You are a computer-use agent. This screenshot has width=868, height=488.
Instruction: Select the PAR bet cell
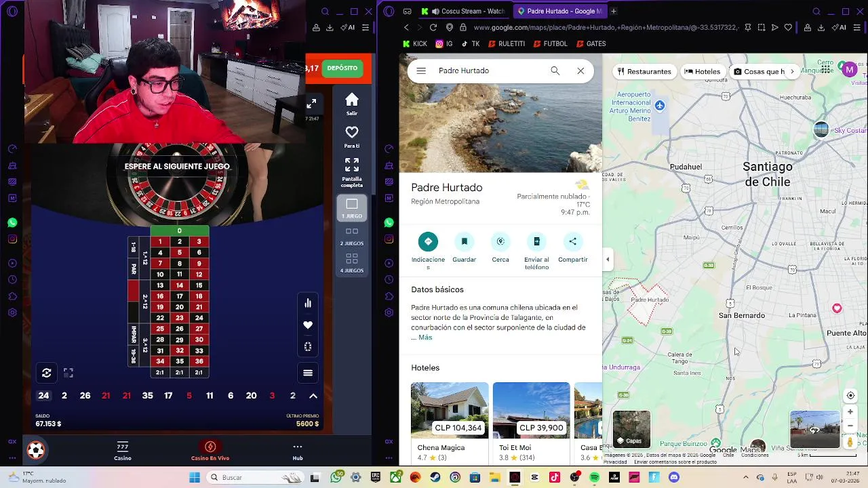[133, 269]
